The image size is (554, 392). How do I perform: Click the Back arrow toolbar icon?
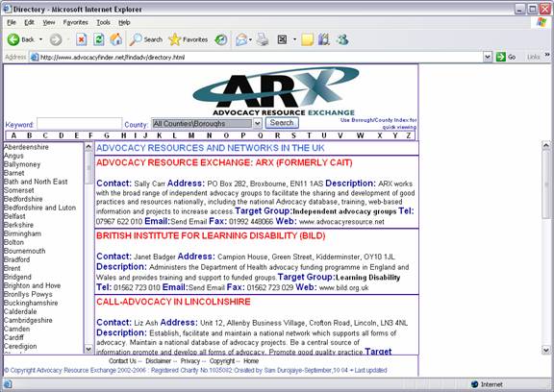13,39
